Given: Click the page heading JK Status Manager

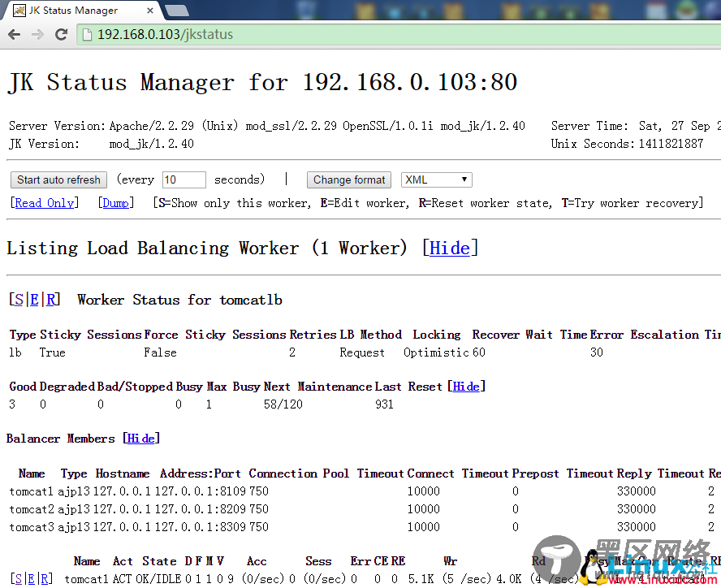Looking at the screenshot, I should [262, 82].
